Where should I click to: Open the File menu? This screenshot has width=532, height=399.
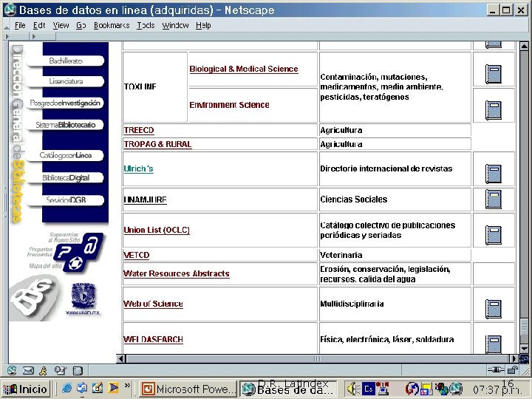(x=20, y=25)
